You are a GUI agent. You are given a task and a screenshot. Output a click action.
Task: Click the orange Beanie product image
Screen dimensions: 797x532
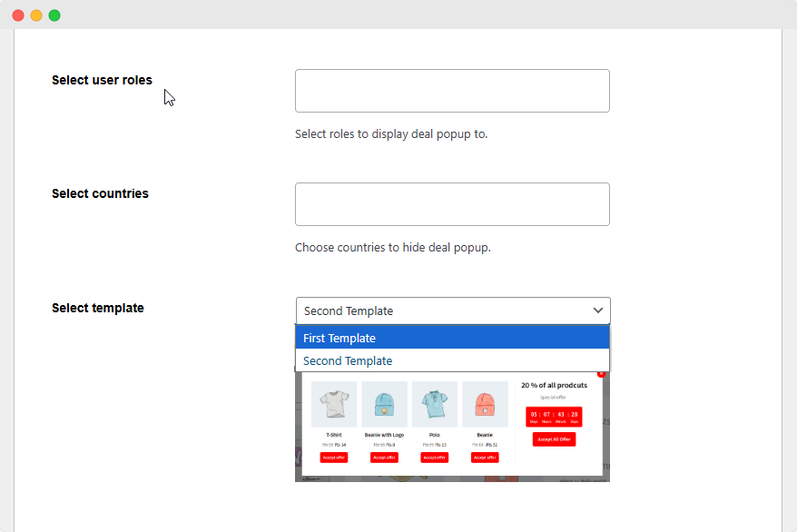pos(485,404)
